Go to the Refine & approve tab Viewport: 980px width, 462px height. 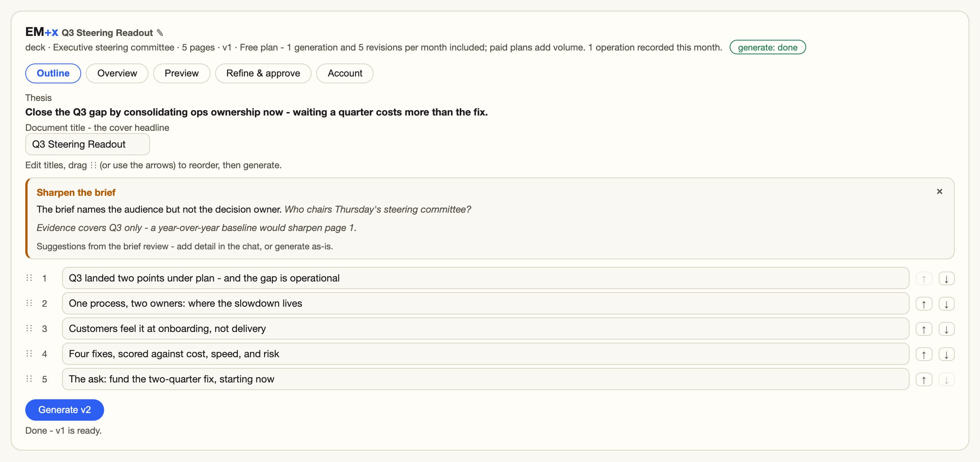pyautogui.click(x=263, y=73)
